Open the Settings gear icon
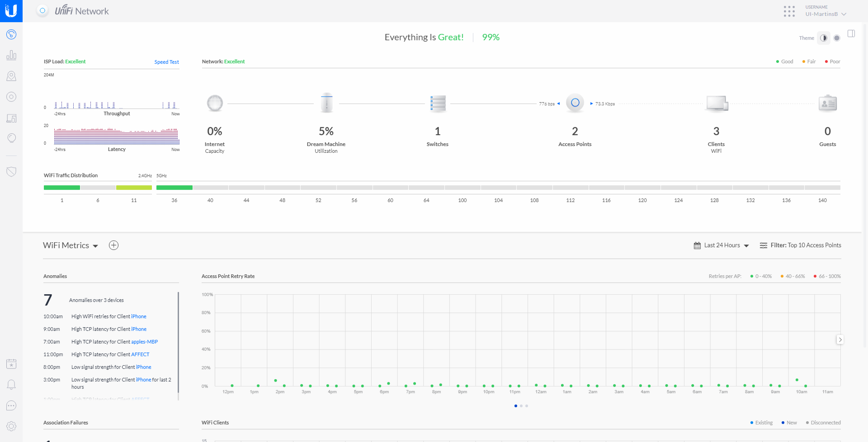 (11, 426)
